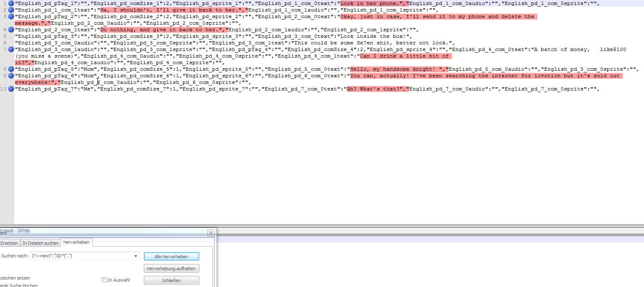Enable the In Auswahl checkbox
Viewport: 644px width, 287px height.
pyautogui.click(x=104, y=280)
